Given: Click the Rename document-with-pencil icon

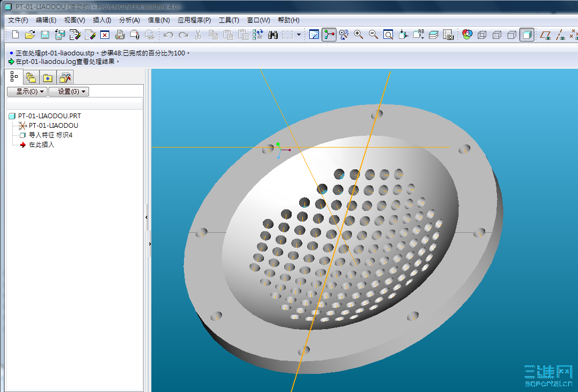Looking at the screenshot, I should [x=75, y=35].
